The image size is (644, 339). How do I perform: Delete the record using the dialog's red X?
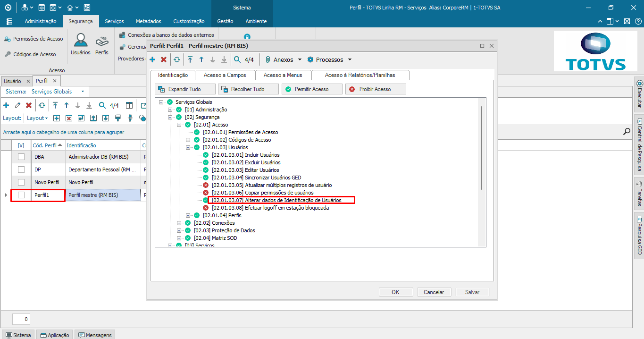click(x=164, y=59)
